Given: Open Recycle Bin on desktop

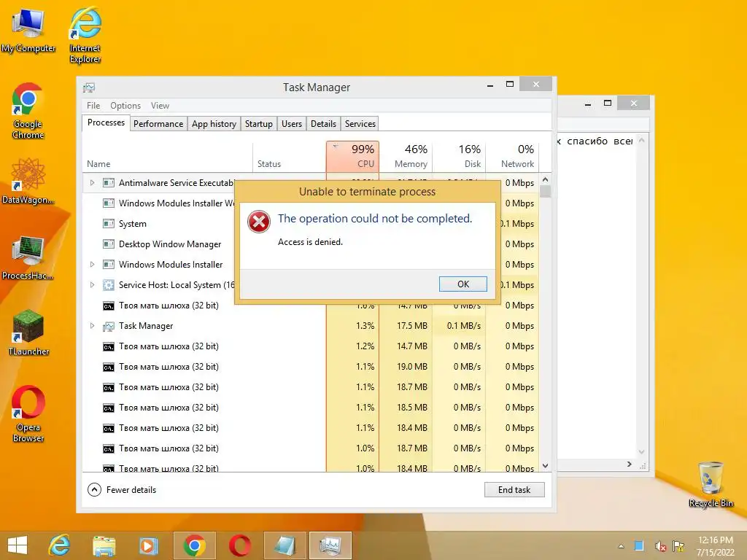Looking at the screenshot, I should pyautogui.click(x=711, y=484).
